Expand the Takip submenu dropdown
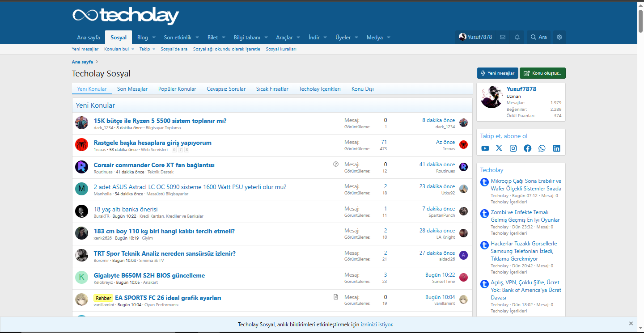The image size is (644, 333). (154, 49)
